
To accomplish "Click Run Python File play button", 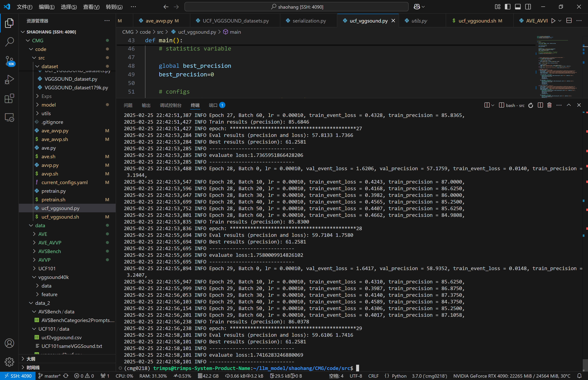I will [553, 21].
